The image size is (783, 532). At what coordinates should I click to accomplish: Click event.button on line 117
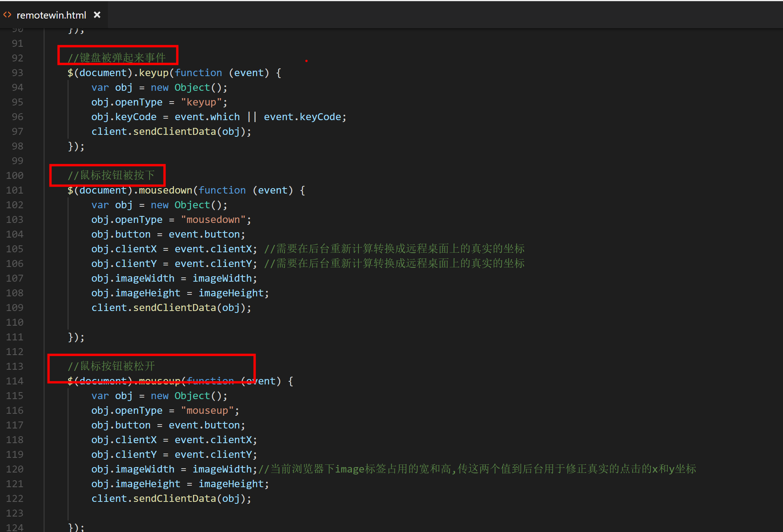[x=204, y=425]
